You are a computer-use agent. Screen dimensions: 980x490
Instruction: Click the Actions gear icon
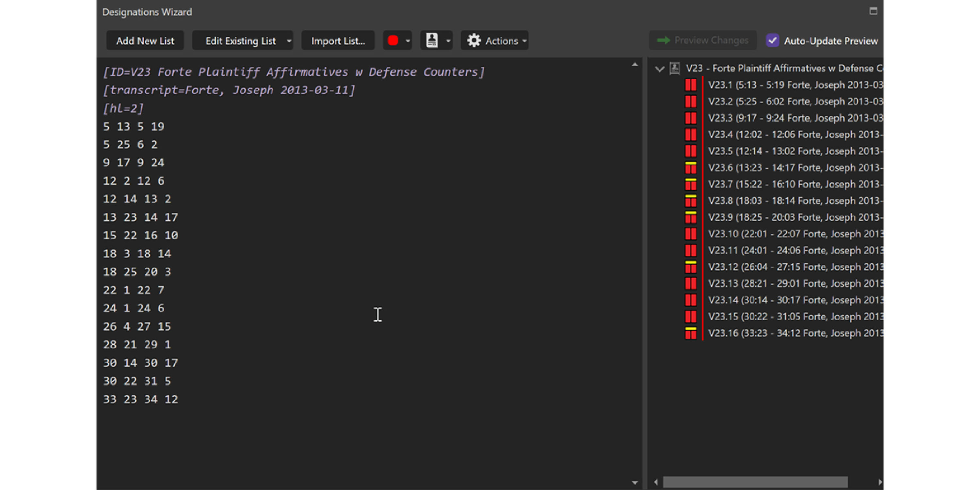(x=474, y=40)
